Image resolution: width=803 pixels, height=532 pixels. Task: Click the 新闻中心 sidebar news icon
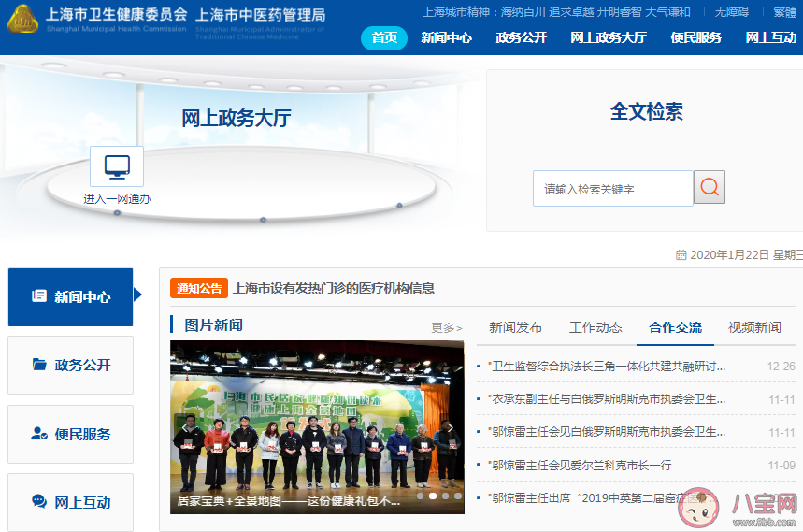click(x=39, y=296)
